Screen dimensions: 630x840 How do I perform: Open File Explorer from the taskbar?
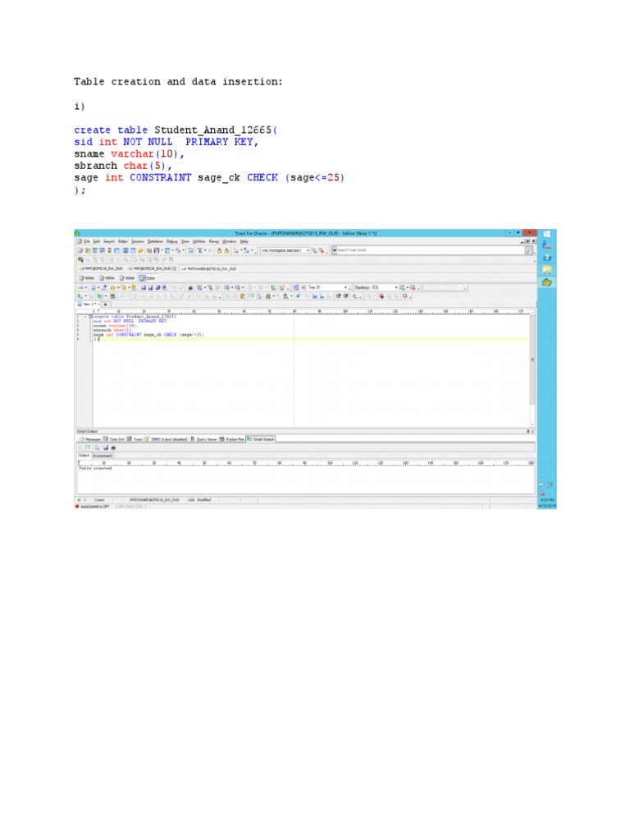point(547,269)
